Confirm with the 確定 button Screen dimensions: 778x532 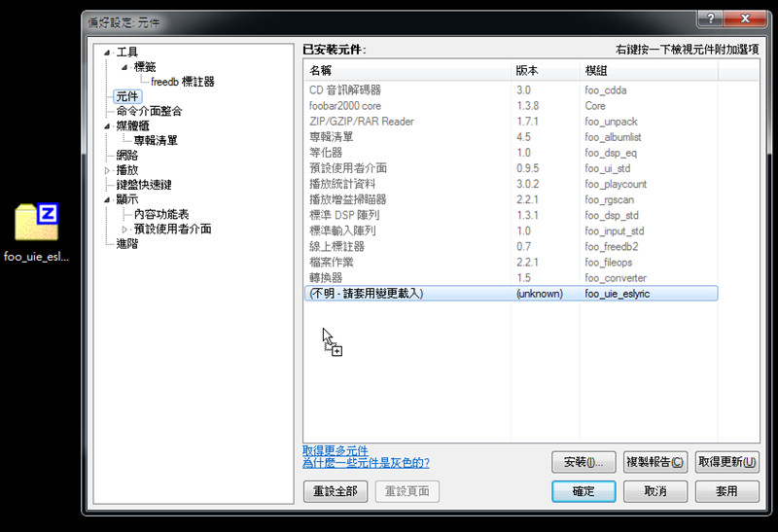583,491
